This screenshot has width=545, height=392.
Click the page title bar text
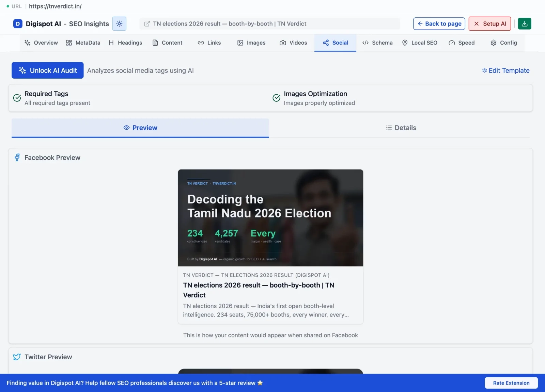pos(230,24)
